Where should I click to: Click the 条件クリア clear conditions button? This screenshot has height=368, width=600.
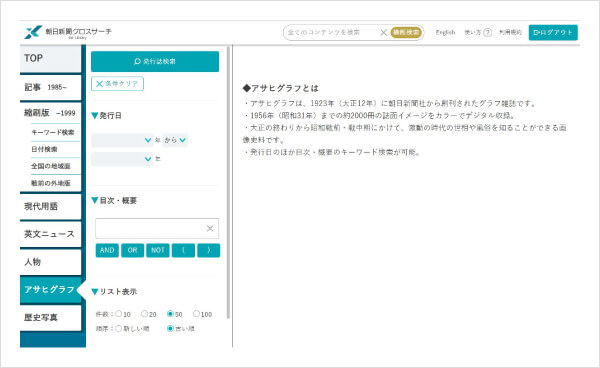[x=117, y=84]
